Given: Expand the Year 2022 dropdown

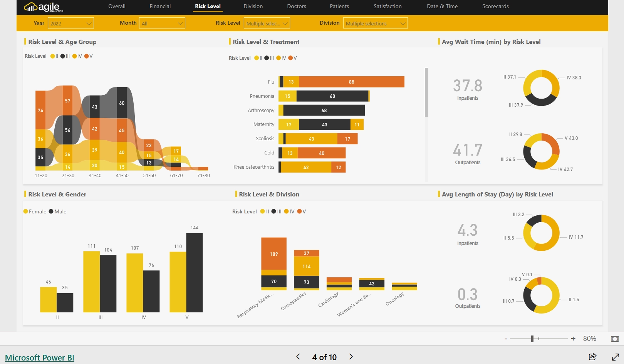Looking at the screenshot, I should pos(71,23).
